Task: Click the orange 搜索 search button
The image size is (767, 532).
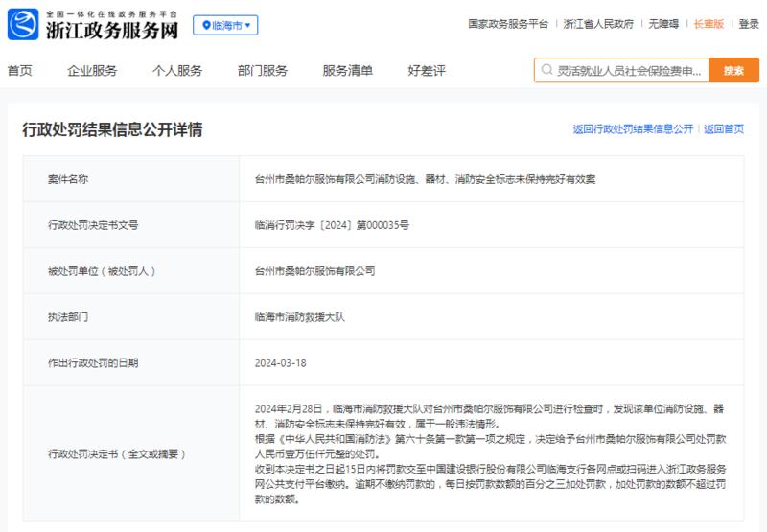Action: 733,70
